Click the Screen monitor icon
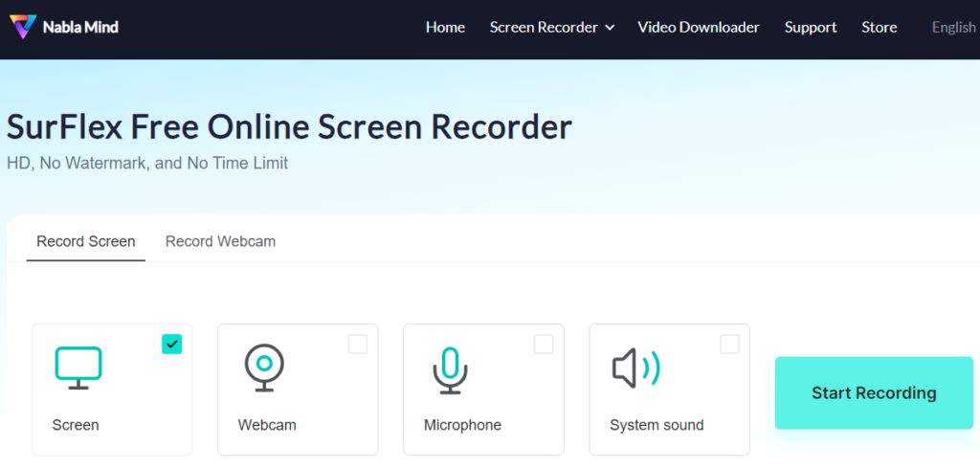The width and height of the screenshot is (980, 469). pyautogui.click(x=78, y=368)
